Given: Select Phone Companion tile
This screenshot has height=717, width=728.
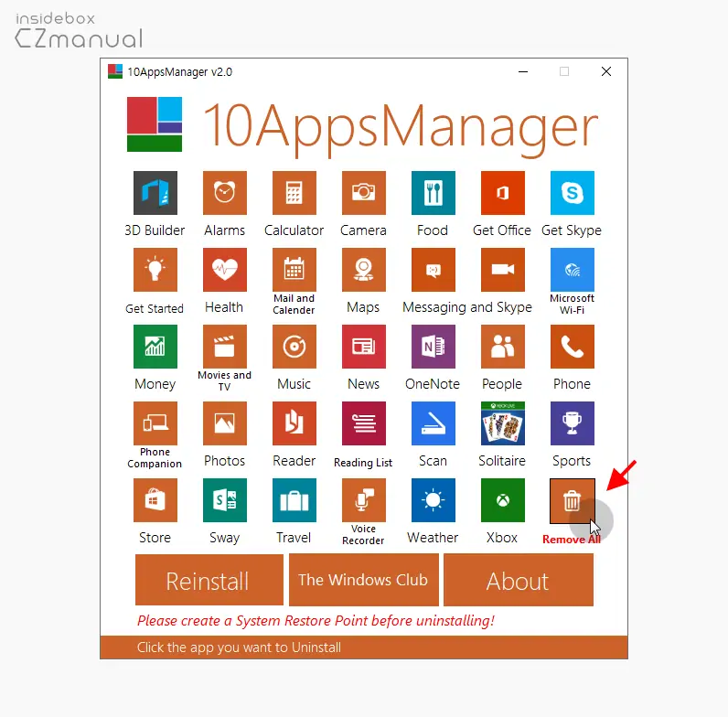Looking at the screenshot, I should pos(155,423).
